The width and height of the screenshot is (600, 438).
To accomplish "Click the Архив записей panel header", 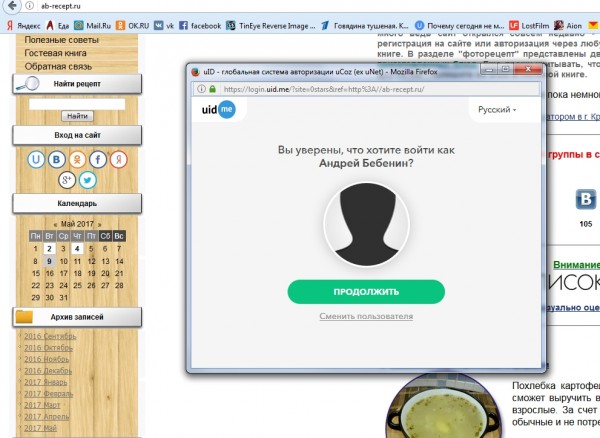I will [77, 317].
